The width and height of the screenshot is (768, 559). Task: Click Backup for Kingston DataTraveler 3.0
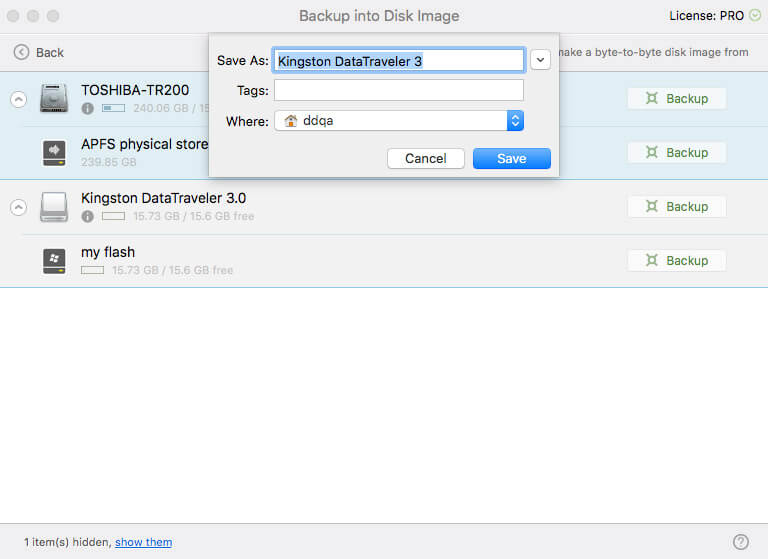point(676,206)
